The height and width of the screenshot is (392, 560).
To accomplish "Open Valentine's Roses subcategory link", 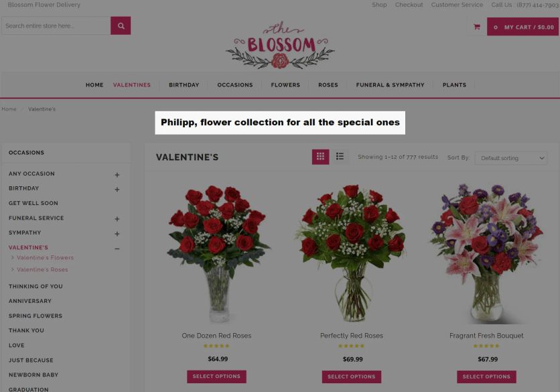I will [42, 269].
